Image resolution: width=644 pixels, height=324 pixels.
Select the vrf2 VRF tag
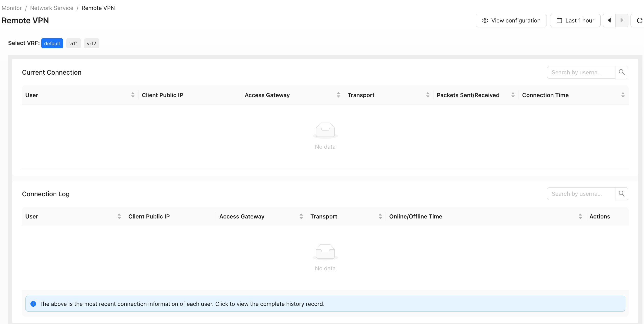point(91,43)
